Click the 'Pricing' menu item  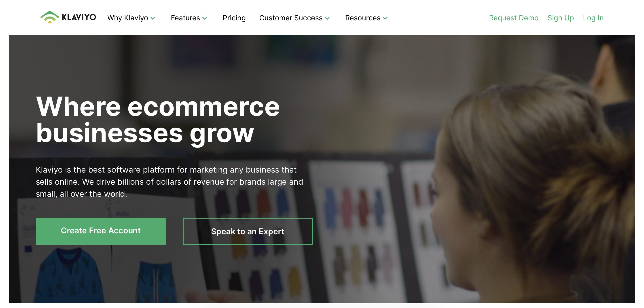[234, 17]
